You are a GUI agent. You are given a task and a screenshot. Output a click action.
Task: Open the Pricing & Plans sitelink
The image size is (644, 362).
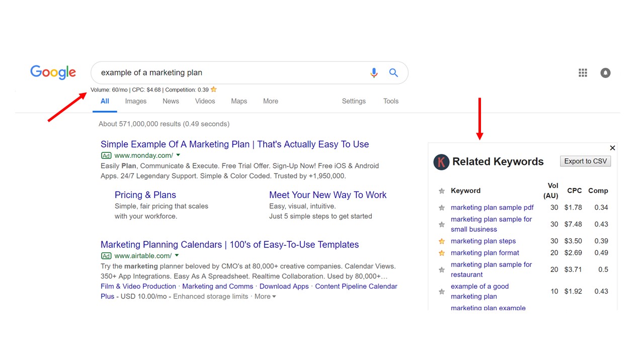(145, 195)
